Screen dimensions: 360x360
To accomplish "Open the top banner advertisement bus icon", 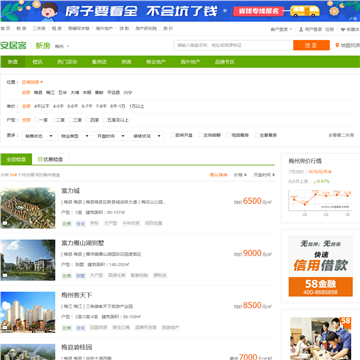I will tap(305, 11).
